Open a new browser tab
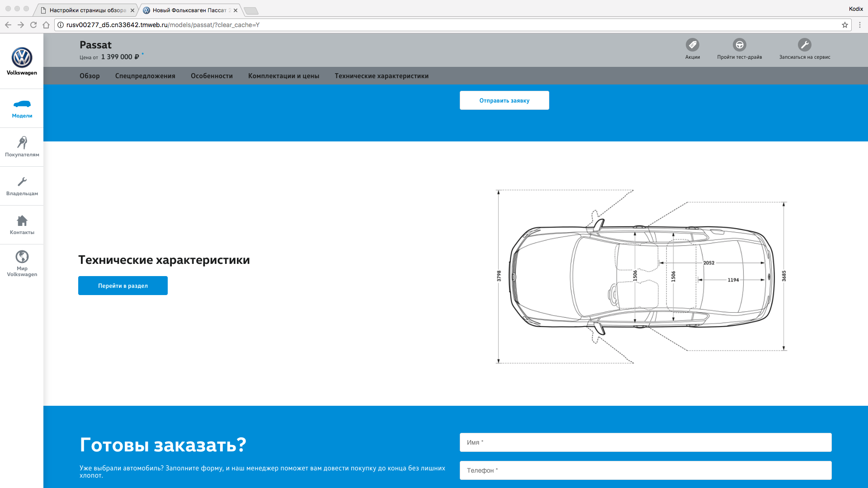 coord(251,11)
